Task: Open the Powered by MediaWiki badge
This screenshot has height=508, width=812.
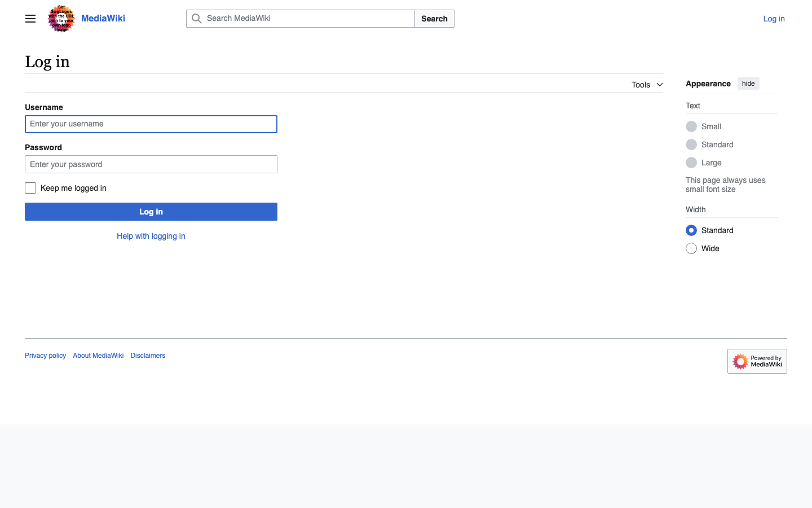Action: (757, 361)
